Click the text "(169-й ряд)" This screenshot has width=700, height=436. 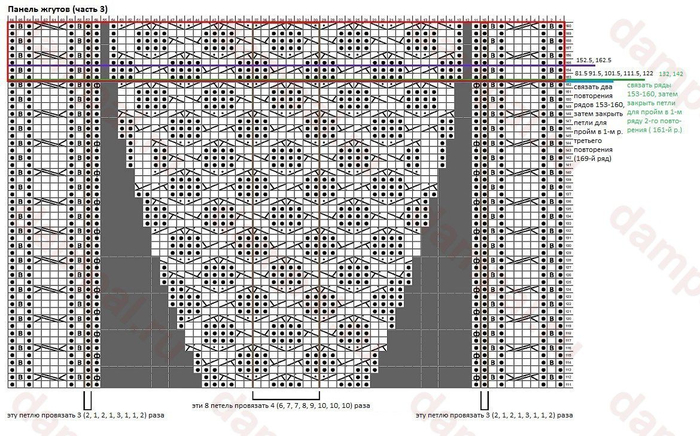(592, 158)
